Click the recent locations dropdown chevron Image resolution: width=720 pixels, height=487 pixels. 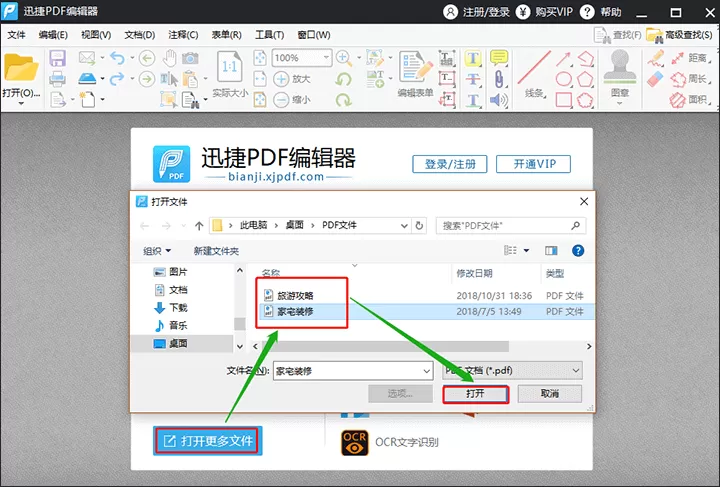(184, 225)
